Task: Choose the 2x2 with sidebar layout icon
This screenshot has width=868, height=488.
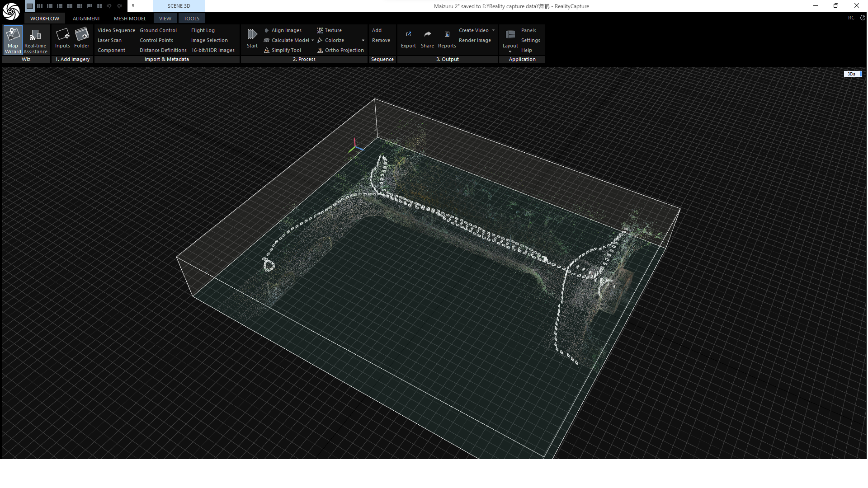Action: [x=70, y=6]
